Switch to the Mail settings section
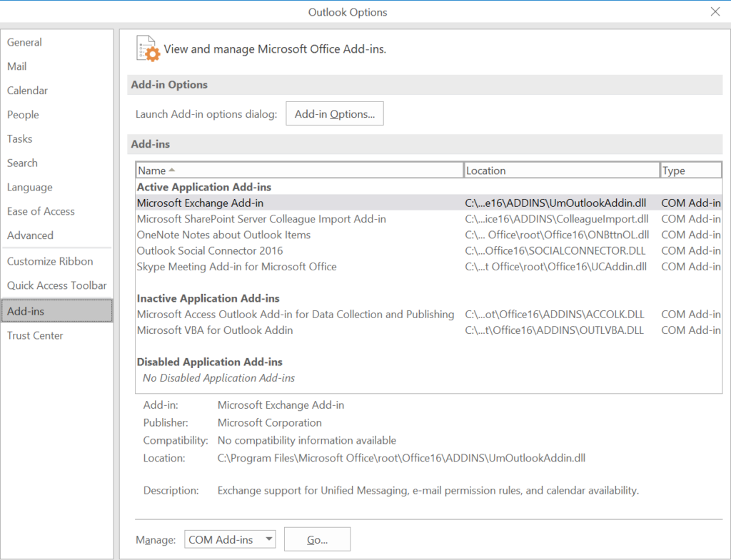 click(17, 66)
